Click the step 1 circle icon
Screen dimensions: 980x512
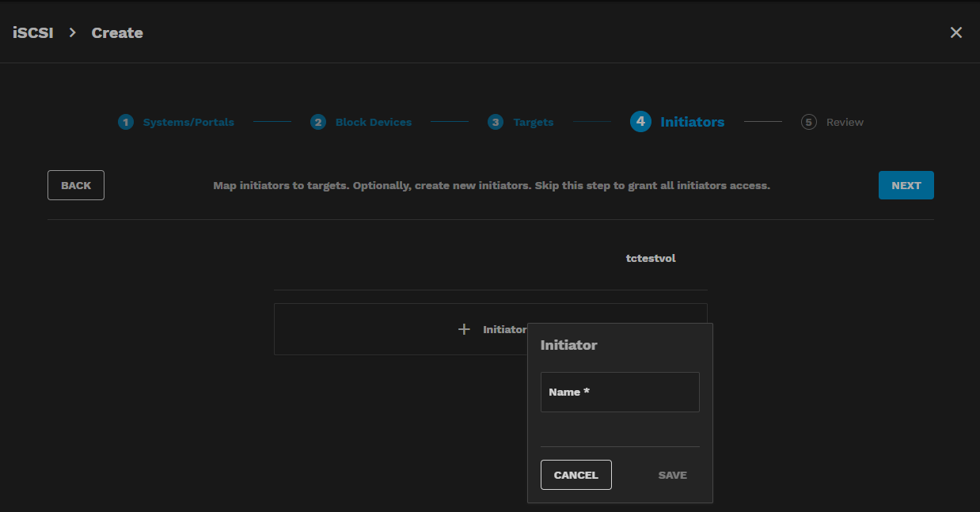coord(126,122)
